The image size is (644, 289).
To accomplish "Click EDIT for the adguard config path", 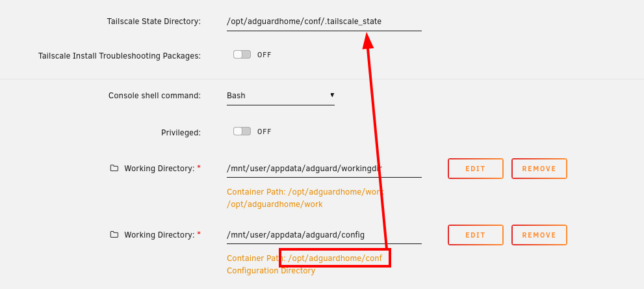I will (476, 235).
